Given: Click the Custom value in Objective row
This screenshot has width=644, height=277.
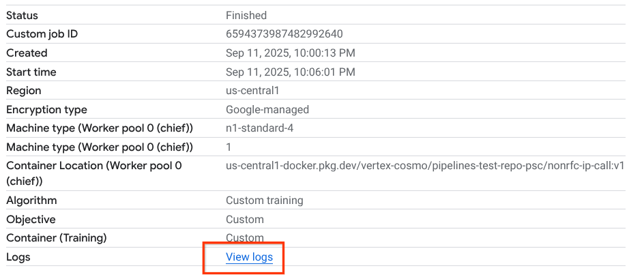Looking at the screenshot, I should pos(245,220).
